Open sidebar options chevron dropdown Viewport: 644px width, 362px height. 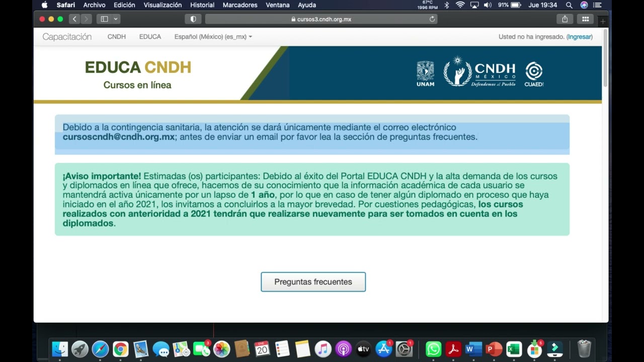point(116,19)
